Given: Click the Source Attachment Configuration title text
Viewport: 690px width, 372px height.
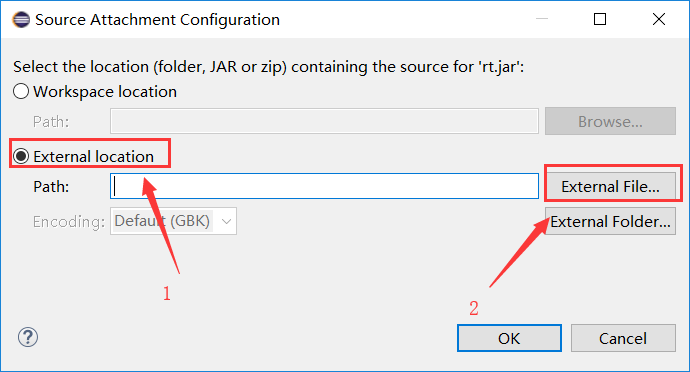Looking at the screenshot, I should tap(157, 20).
